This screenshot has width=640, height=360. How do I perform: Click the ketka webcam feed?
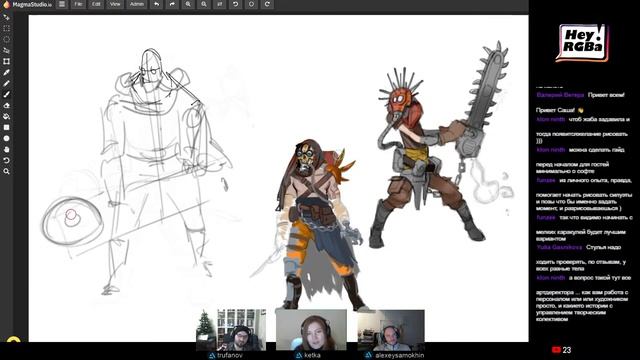(311, 330)
